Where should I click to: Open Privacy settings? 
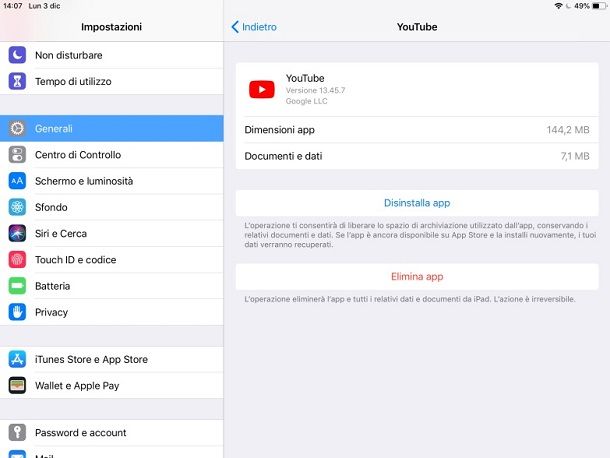pos(112,312)
